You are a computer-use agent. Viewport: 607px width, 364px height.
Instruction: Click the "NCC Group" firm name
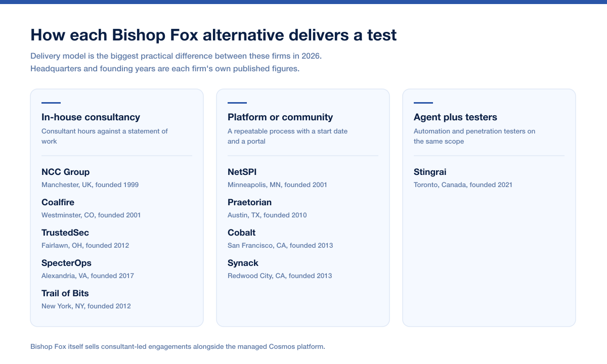(65, 172)
